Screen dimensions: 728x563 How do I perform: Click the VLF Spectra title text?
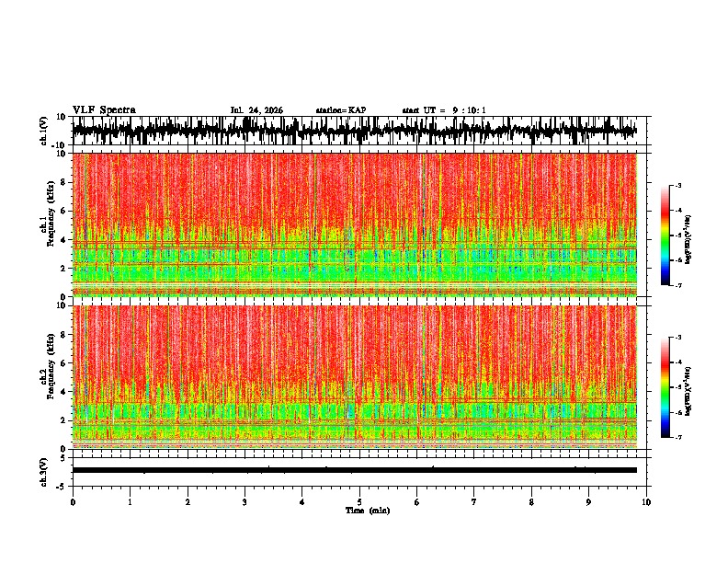click(104, 110)
